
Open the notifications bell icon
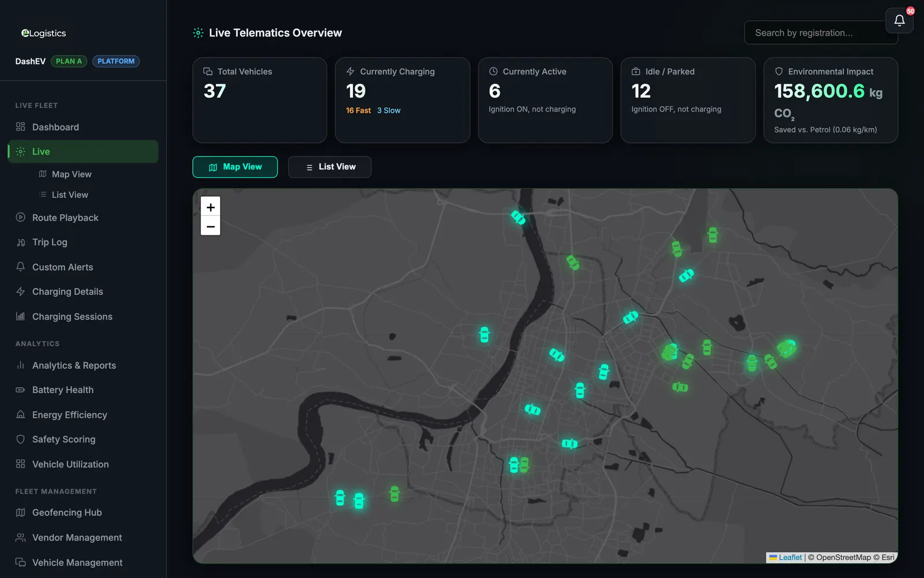(899, 21)
